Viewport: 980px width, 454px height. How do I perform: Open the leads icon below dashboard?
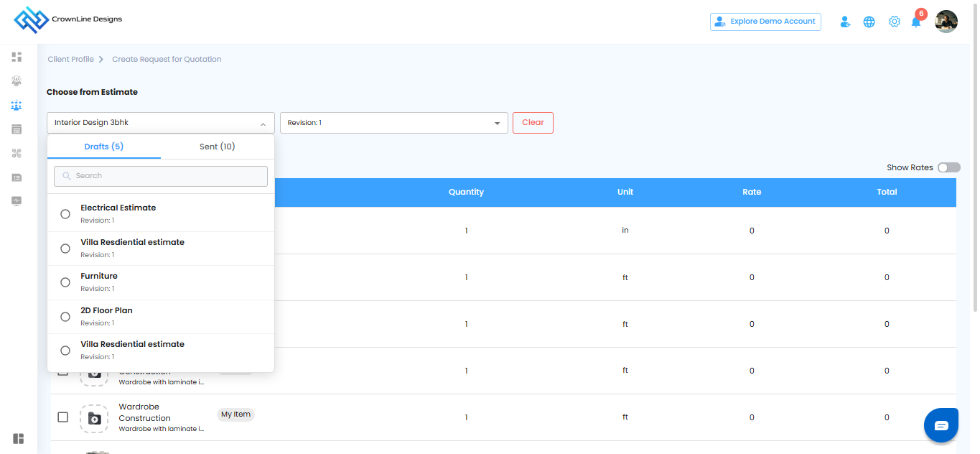click(17, 81)
